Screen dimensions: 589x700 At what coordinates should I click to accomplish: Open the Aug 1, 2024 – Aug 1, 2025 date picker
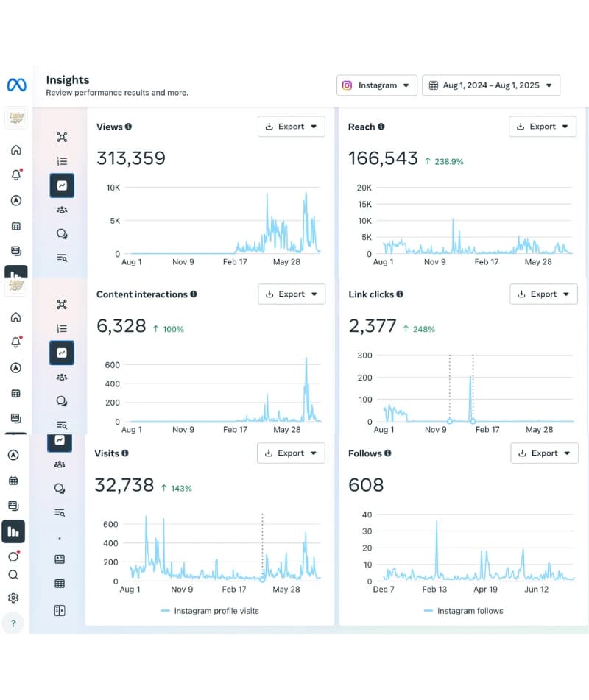[490, 85]
